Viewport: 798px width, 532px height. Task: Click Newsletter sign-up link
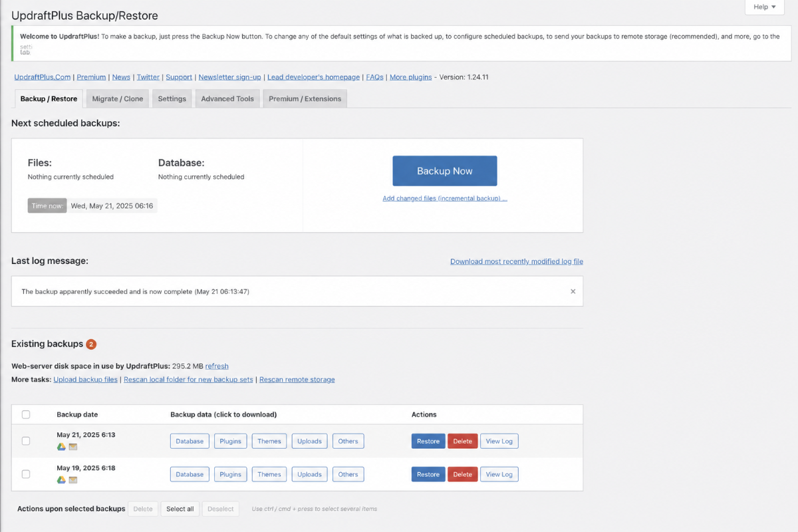(229, 77)
